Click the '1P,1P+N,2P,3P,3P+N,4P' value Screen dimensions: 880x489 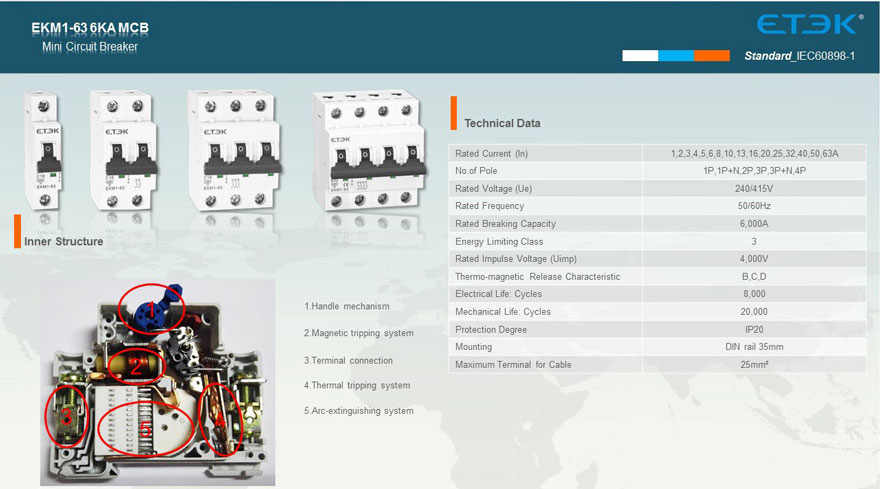(754, 171)
